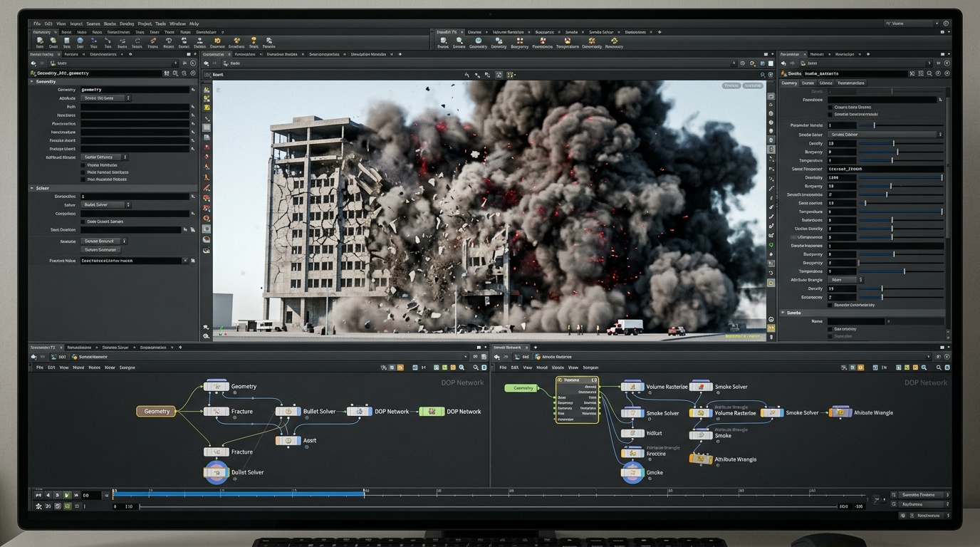Image resolution: width=980 pixels, height=547 pixels.
Task: Select the Bullet Solver node in the middle of the left network
Action: (x=288, y=412)
